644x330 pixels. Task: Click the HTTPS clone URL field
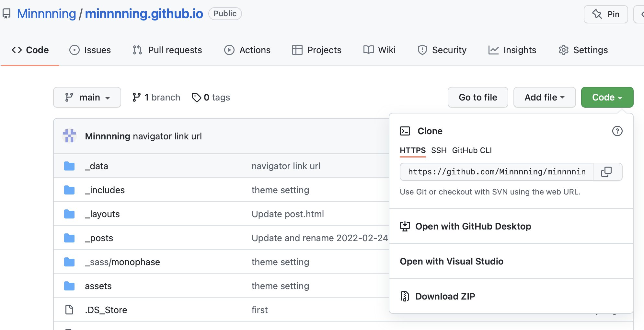tap(497, 172)
